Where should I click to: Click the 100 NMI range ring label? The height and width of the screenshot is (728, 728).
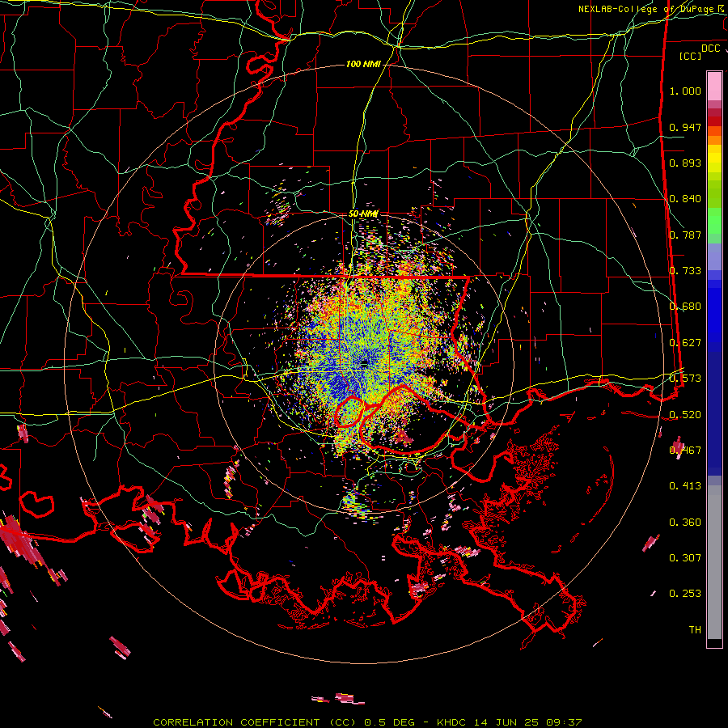click(x=363, y=64)
